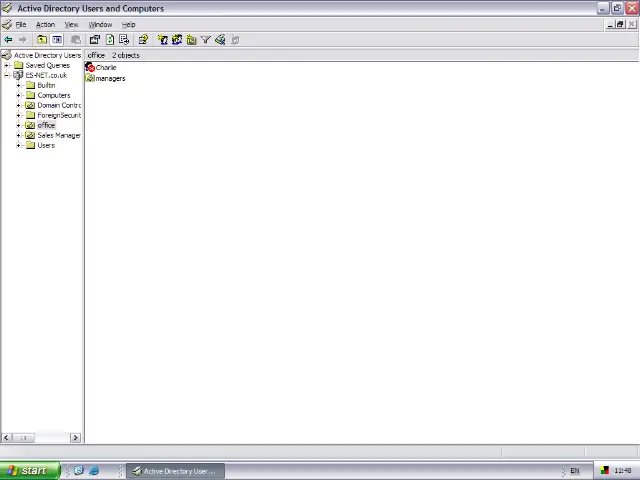Click the Up one level folder icon
The image size is (640, 480).
click(x=42, y=40)
